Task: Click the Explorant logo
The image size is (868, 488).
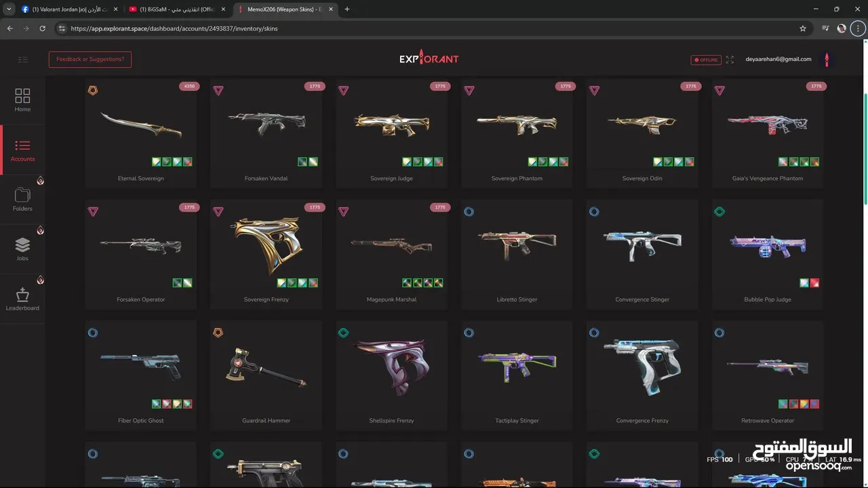Action: 429,59
